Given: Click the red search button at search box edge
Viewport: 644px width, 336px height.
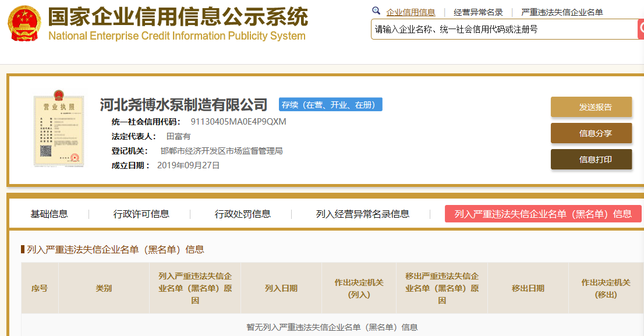Looking at the screenshot, I should coord(641,29).
